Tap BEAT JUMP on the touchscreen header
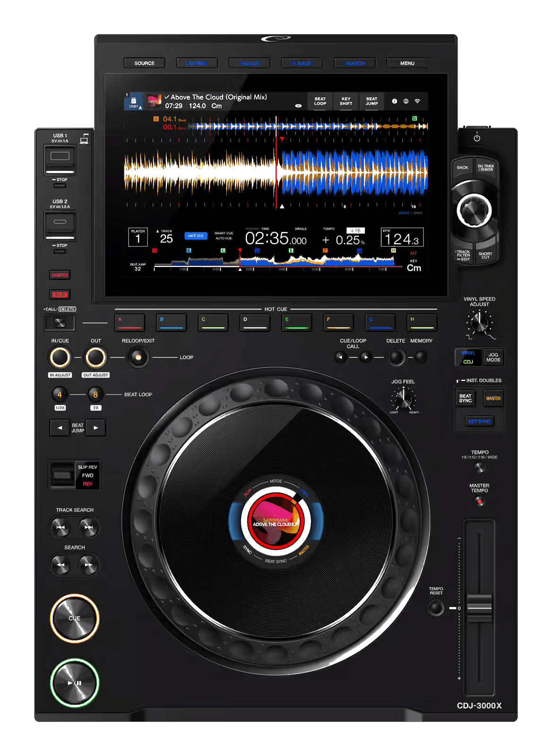 pos(372,102)
